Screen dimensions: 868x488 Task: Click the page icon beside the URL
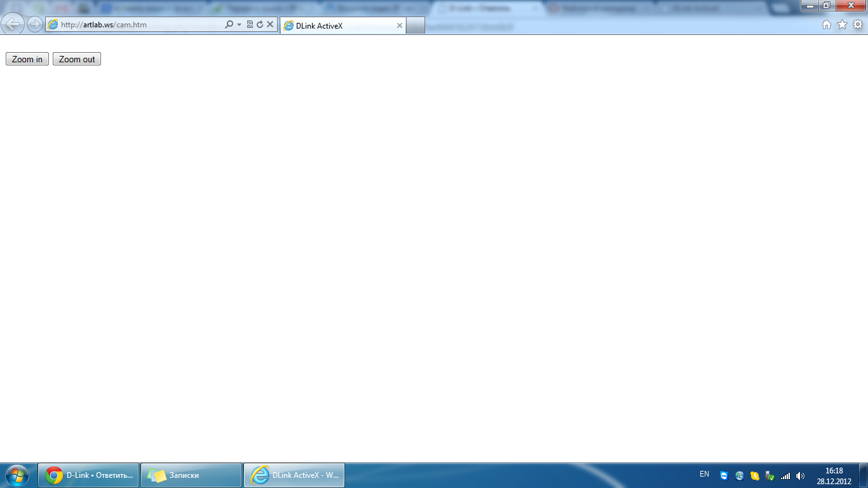pos(53,25)
